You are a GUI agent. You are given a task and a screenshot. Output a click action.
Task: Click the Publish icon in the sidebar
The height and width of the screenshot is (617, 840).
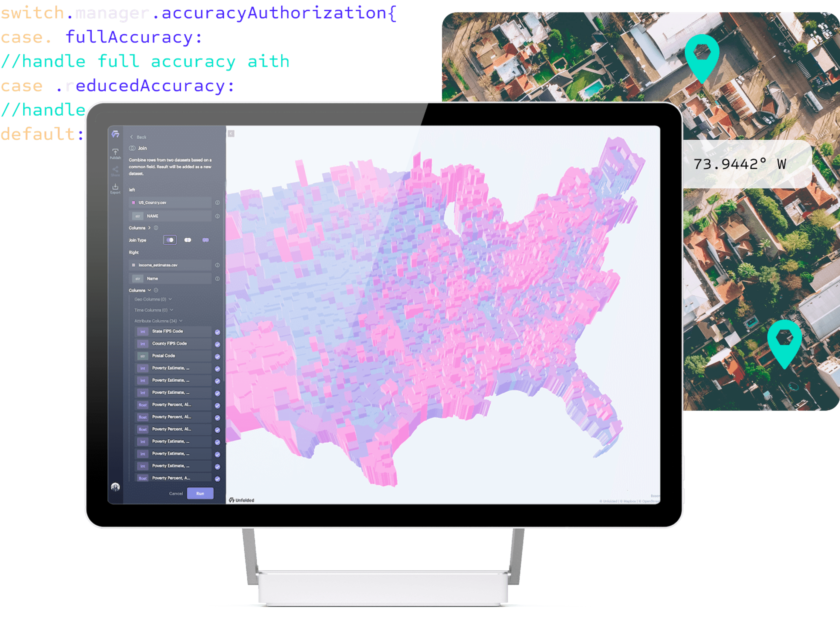point(115,154)
